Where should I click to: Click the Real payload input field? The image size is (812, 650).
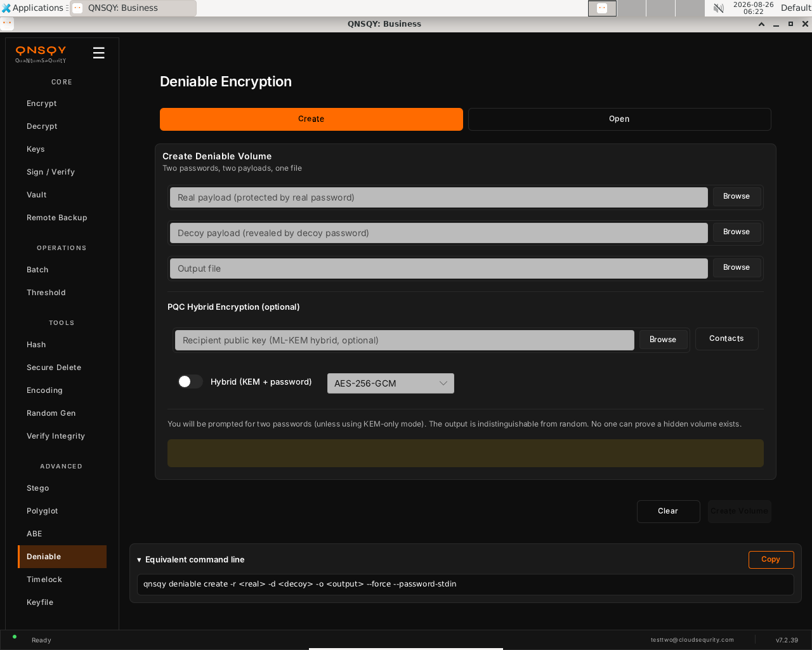pos(439,197)
